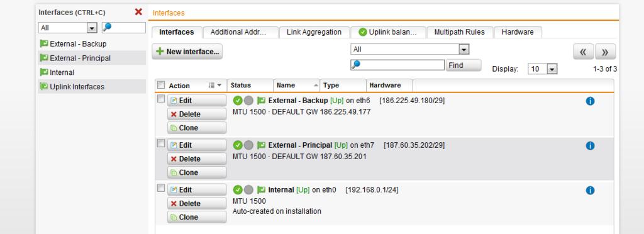Check the Internal row checkbox
The image size is (644, 234).
click(x=161, y=188)
